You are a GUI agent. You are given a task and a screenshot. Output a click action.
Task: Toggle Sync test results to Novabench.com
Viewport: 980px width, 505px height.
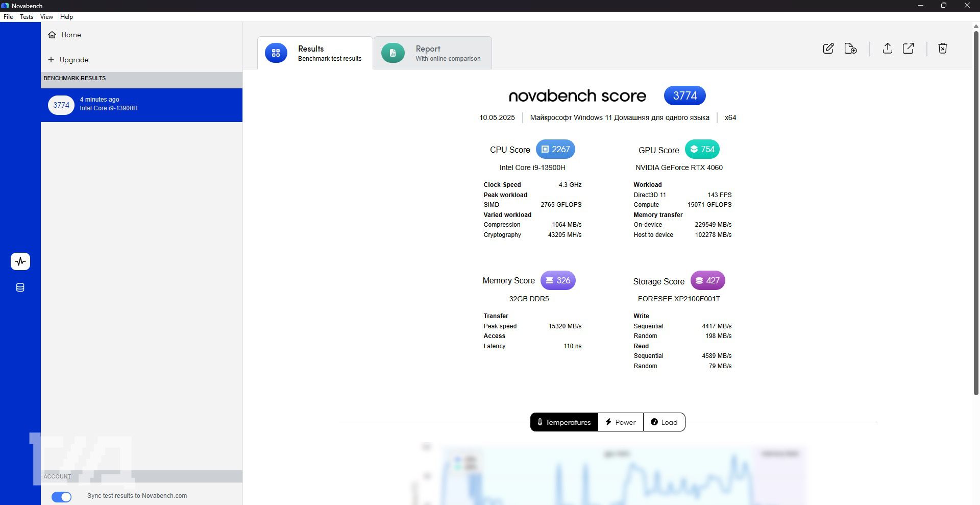62,497
